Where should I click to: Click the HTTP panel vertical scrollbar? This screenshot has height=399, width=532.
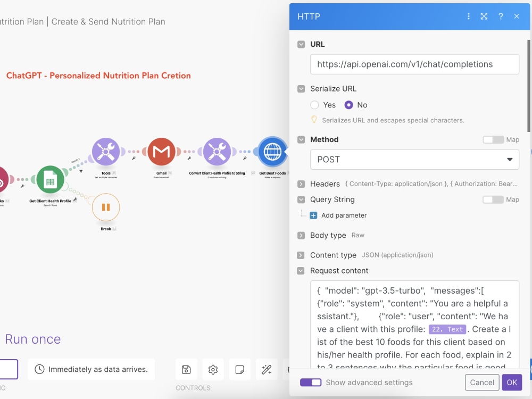coord(529,86)
